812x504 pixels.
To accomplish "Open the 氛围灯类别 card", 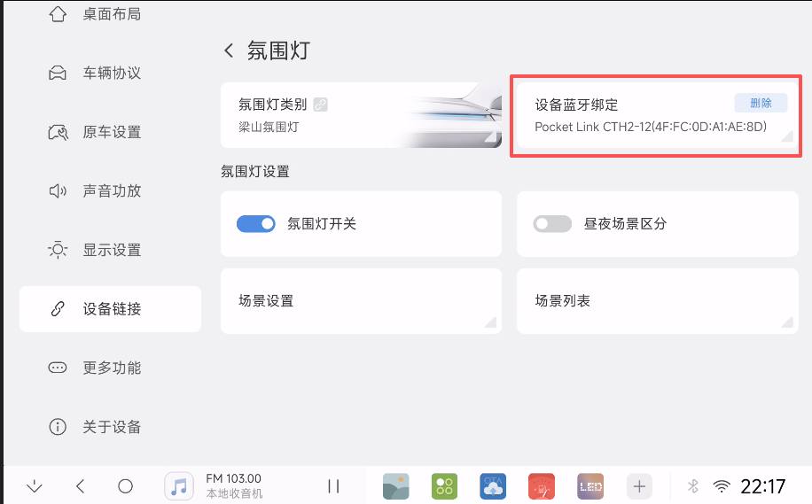I will pyautogui.click(x=361, y=115).
